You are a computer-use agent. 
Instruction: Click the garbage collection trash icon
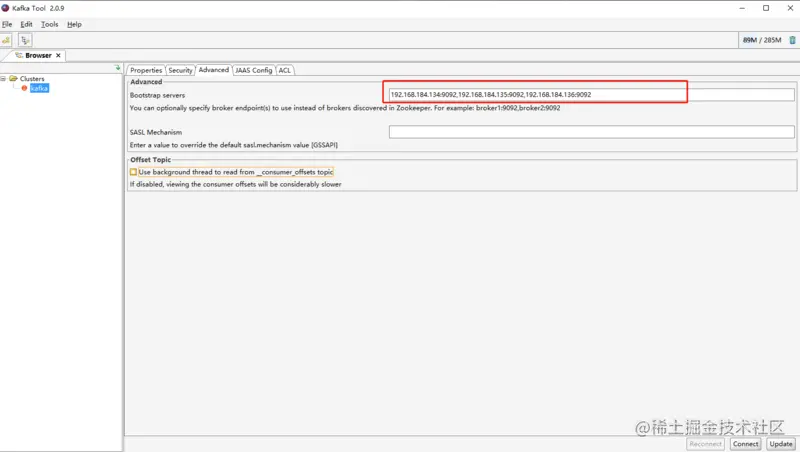pyautogui.click(x=792, y=40)
